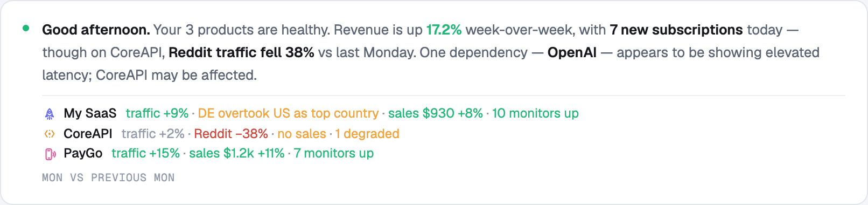Open the CoreAPI product name
Image resolution: width=868 pixels, height=205 pixels.
[88, 134]
